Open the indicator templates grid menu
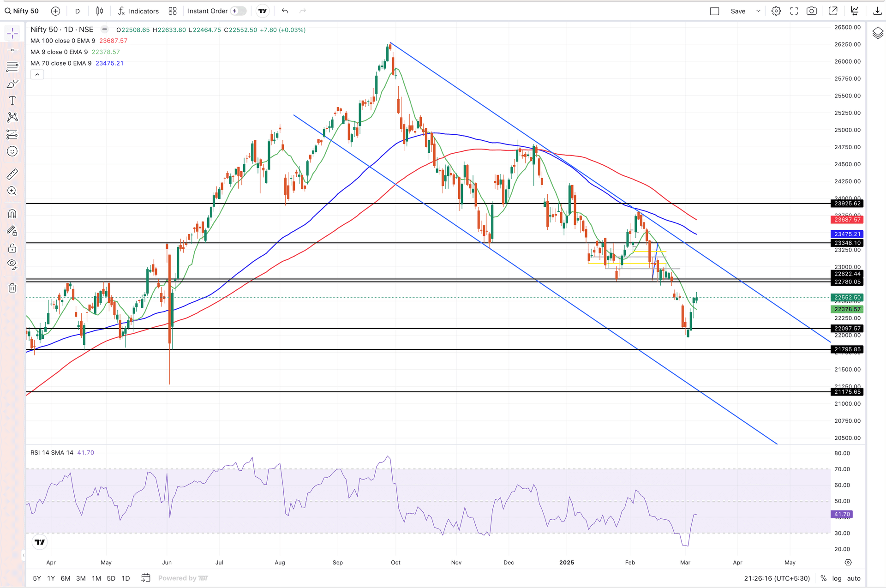 pyautogui.click(x=173, y=11)
